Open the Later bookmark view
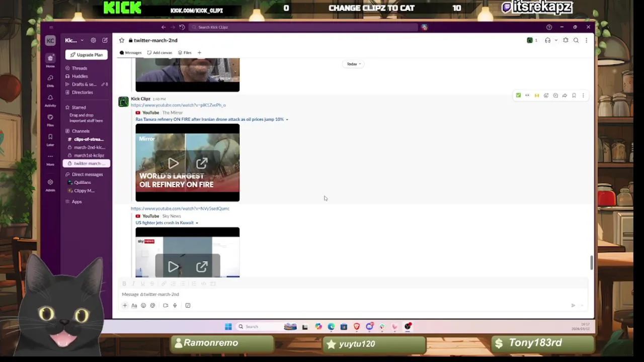Screen dimensions: 644x362 50,139
